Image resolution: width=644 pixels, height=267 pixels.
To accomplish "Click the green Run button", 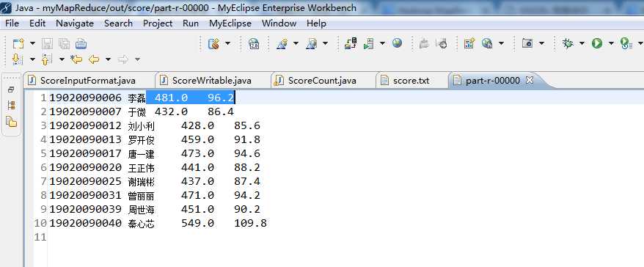I will (597, 43).
